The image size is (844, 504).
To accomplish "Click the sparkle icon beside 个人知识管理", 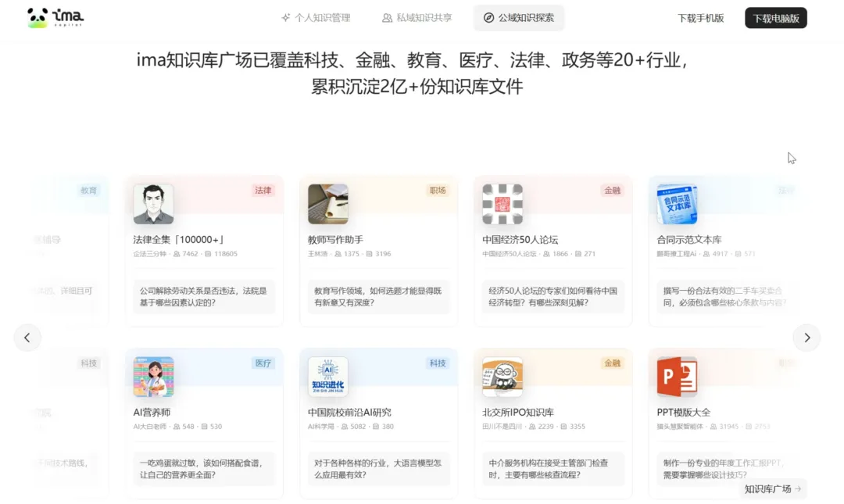I will [x=285, y=18].
